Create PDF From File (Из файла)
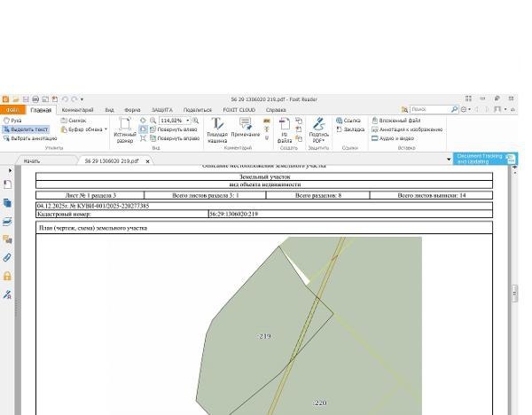Viewport: 532px width, 415px height. coord(285,130)
